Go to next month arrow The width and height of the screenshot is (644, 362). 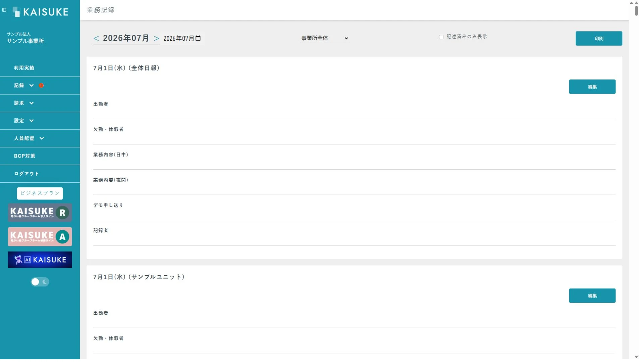(156, 39)
